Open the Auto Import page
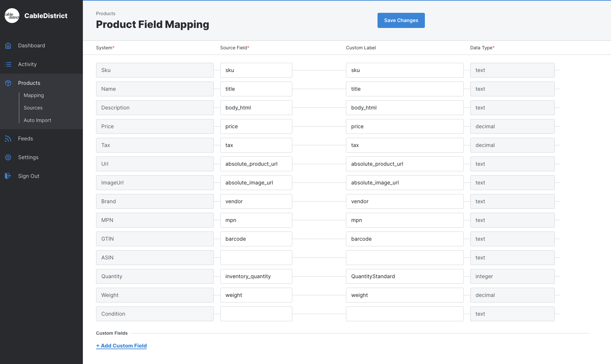 (37, 120)
